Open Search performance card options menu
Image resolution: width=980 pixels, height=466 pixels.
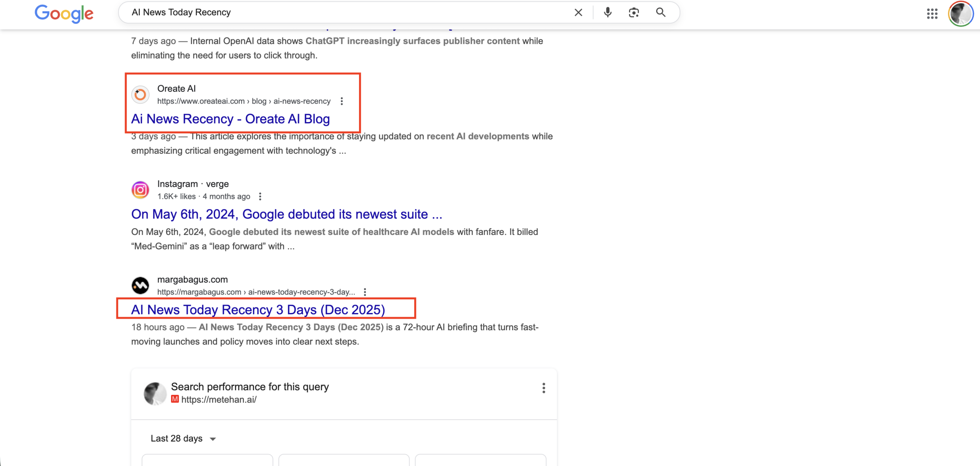(x=544, y=388)
